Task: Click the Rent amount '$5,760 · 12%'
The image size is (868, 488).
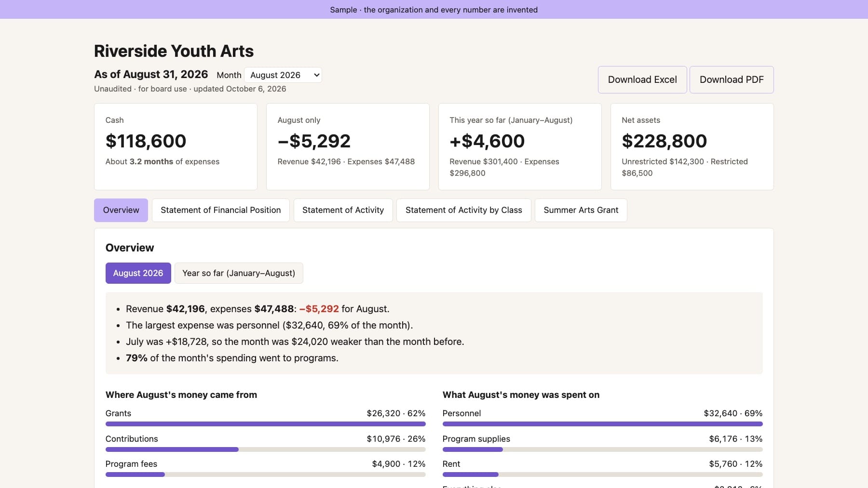Action: [x=736, y=464]
